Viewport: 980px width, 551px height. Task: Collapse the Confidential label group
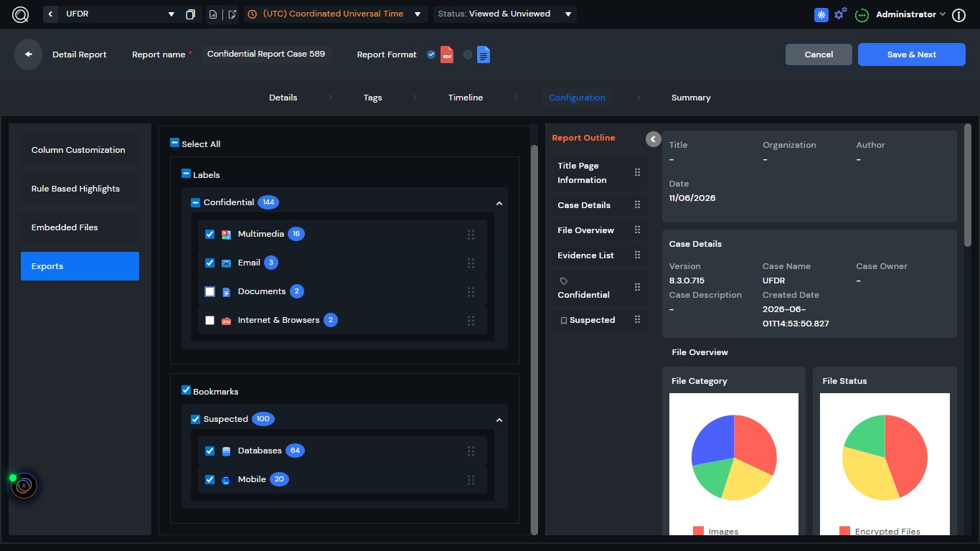[x=499, y=203]
